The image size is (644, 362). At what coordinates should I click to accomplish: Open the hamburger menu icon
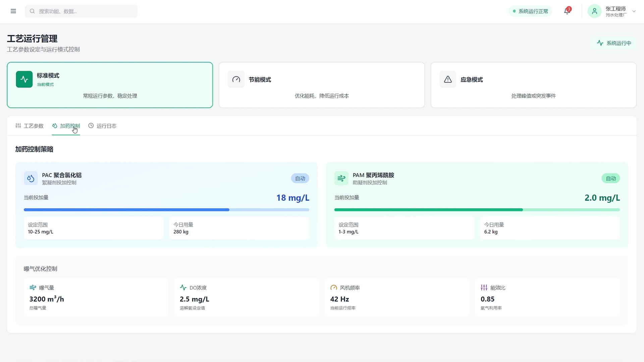(13, 11)
